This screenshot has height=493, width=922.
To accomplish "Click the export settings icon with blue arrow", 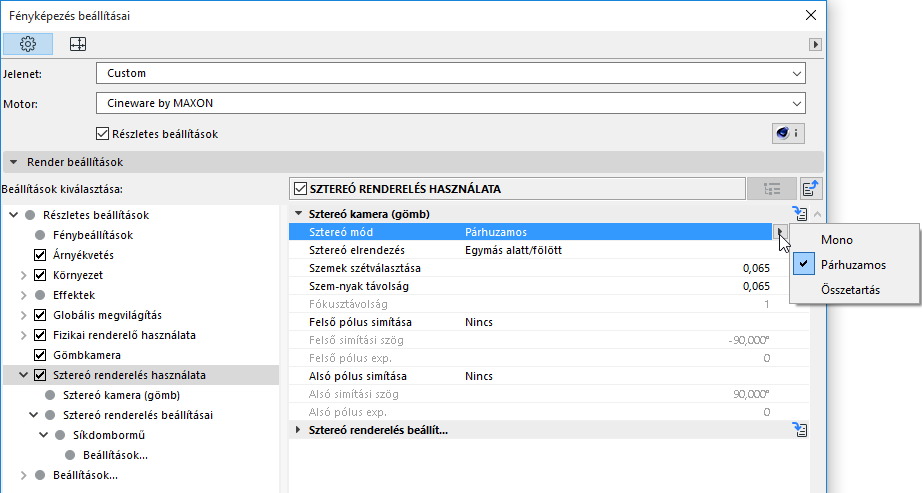I will (x=811, y=189).
